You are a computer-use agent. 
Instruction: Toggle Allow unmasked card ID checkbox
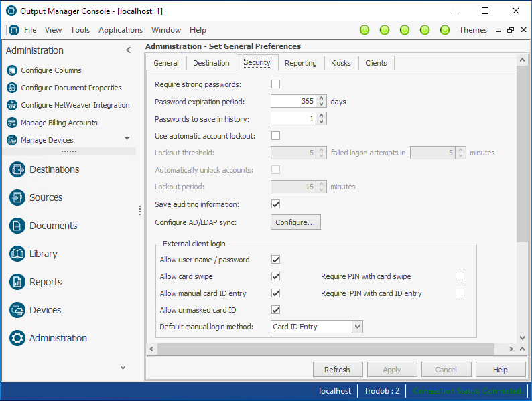(x=276, y=309)
